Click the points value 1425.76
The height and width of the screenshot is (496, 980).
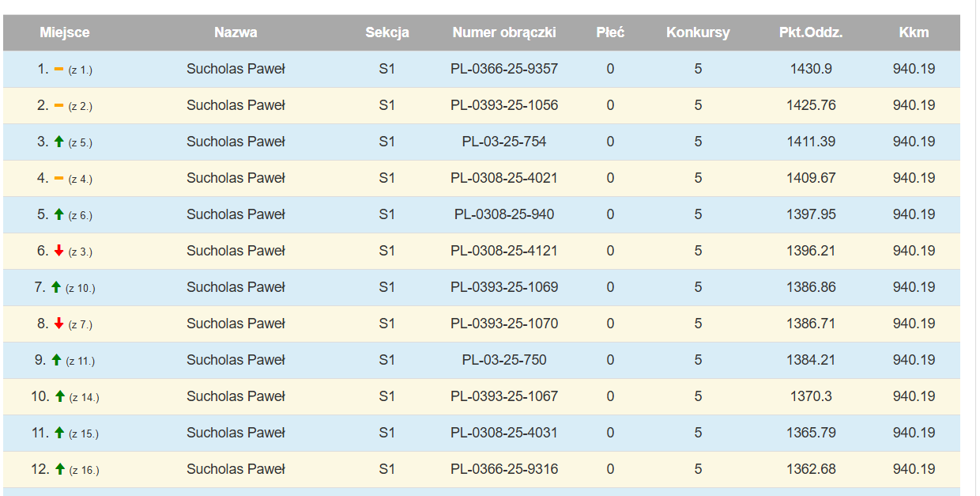point(811,105)
